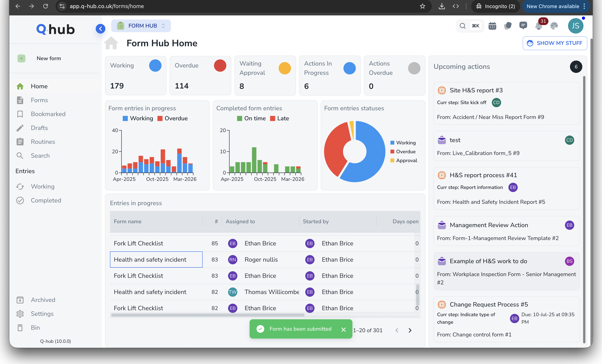Open the Bin from the sidebar
The image size is (602, 364).
click(35, 328)
